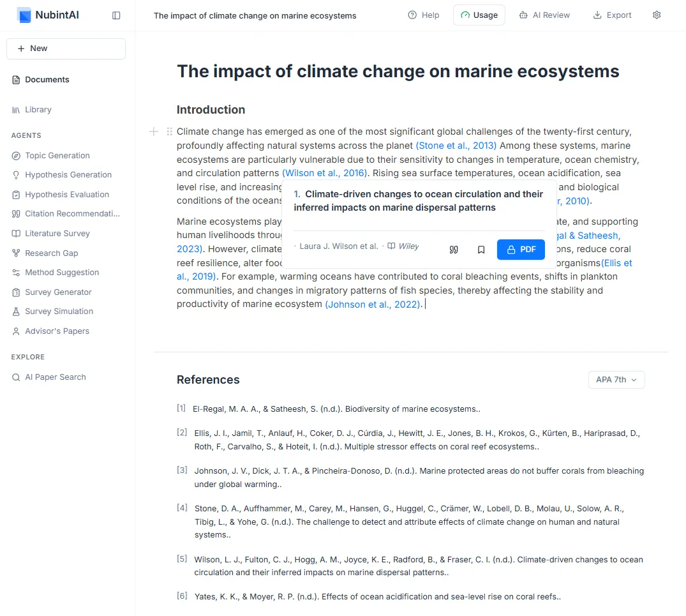Open the Literature Survey agent
The width and height of the screenshot is (686, 616).
[x=57, y=234]
